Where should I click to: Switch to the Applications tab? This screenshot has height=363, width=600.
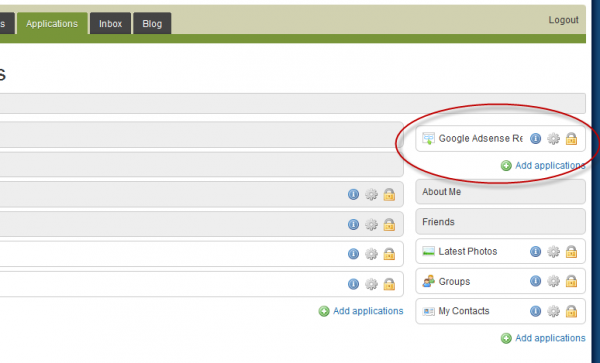click(52, 24)
